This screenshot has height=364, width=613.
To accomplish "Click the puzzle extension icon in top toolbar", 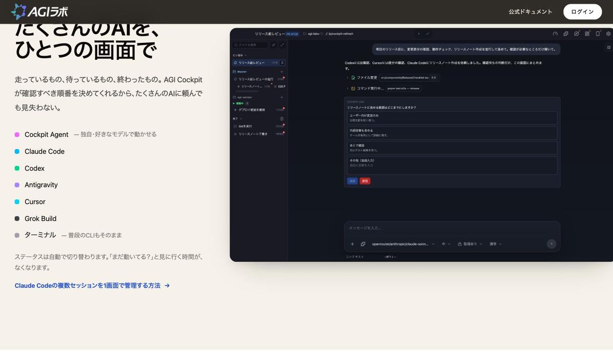I will [x=566, y=34].
